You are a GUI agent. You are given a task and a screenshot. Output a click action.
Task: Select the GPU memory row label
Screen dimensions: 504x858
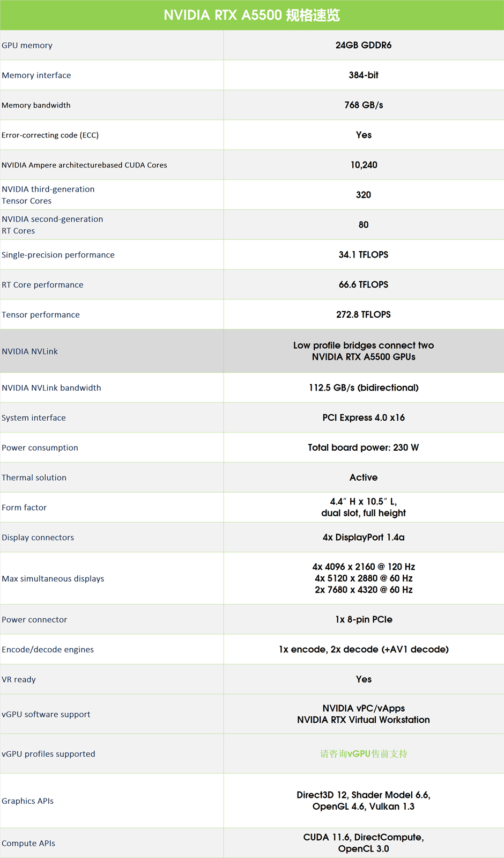(27, 45)
